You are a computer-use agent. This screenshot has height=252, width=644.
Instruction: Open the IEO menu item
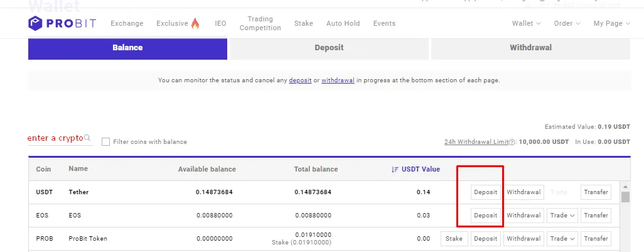220,23
